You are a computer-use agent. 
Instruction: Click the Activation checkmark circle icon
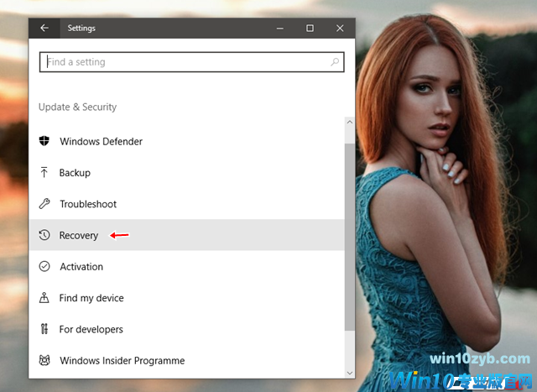pyautogui.click(x=44, y=266)
